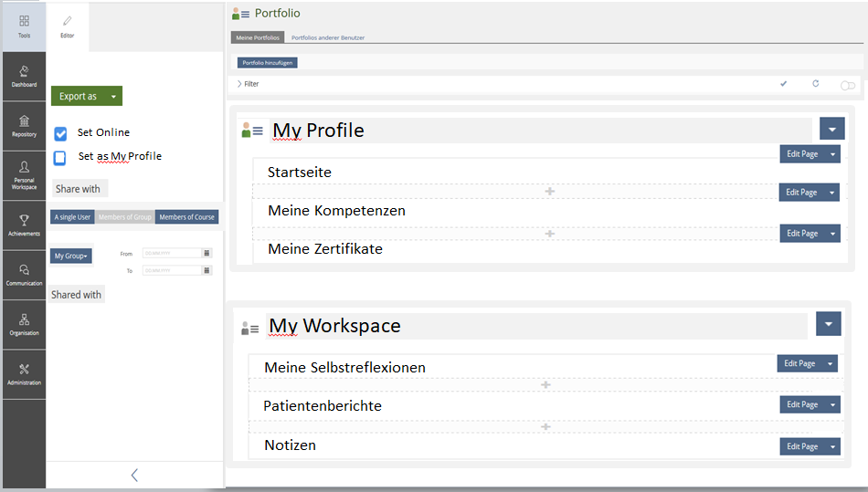Screen dimensions: 868x492
Task: Expand the My Group dropdown
Action: pos(70,256)
